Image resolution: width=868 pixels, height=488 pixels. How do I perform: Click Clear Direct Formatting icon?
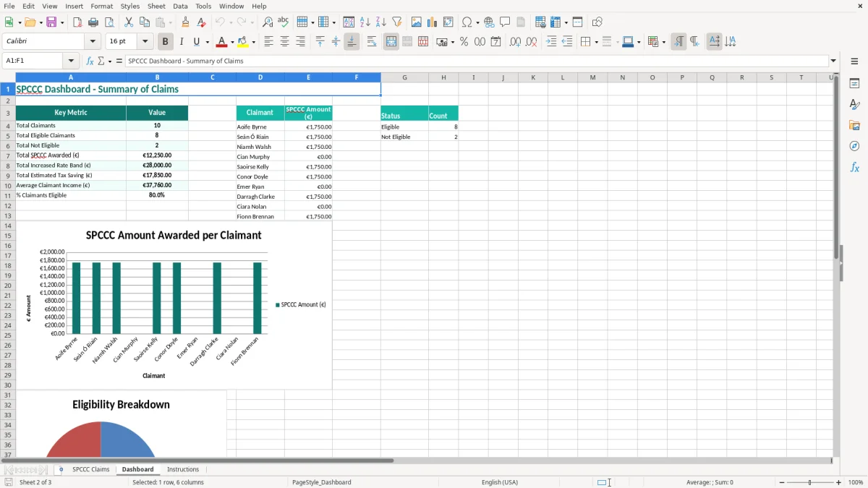point(201,22)
